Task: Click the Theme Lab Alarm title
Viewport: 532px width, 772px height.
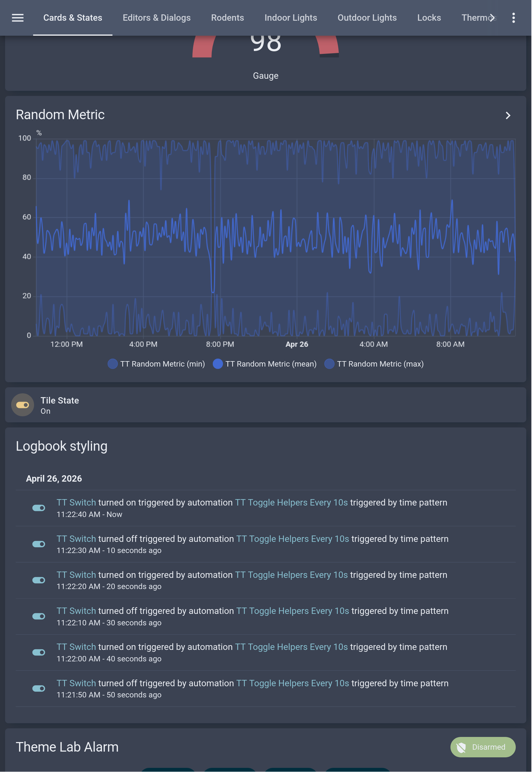Action: click(x=67, y=747)
